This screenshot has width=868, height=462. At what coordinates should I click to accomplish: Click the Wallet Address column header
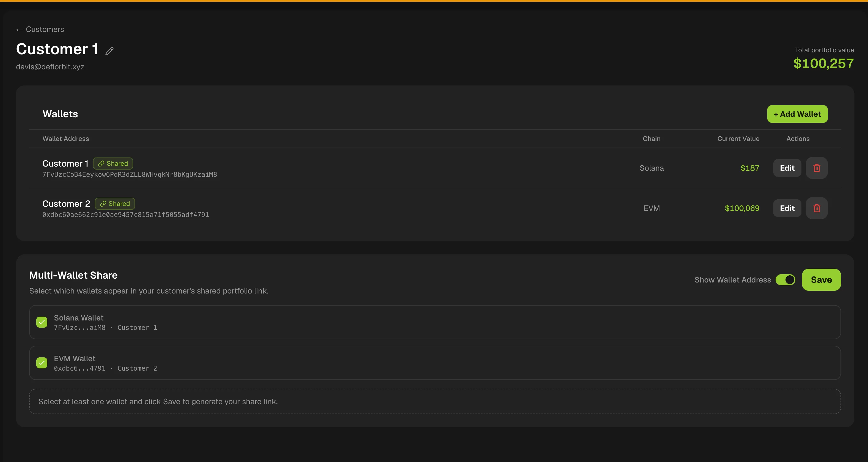coord(66,138)
